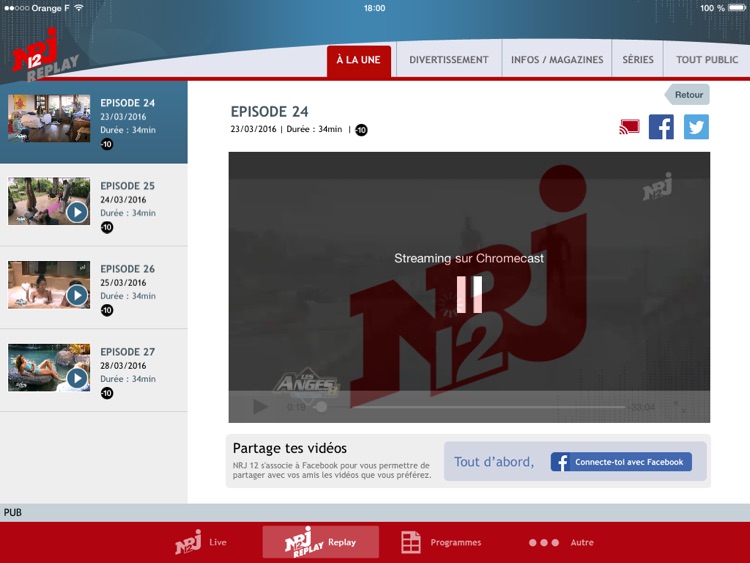This screenshot has height=563, width=750.
Task: Tap the NRJ12 Replay logo in header
Action: [x=44, y=55]
